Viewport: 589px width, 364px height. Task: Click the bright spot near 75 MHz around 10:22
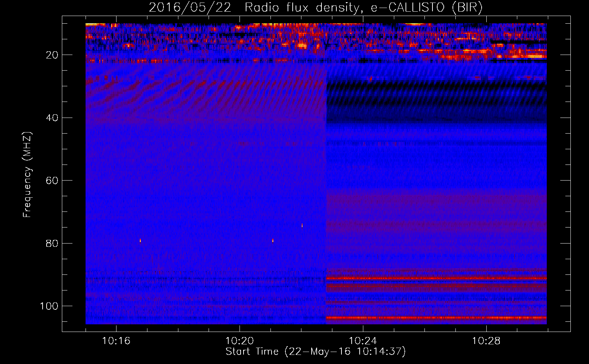click(302, 225)
